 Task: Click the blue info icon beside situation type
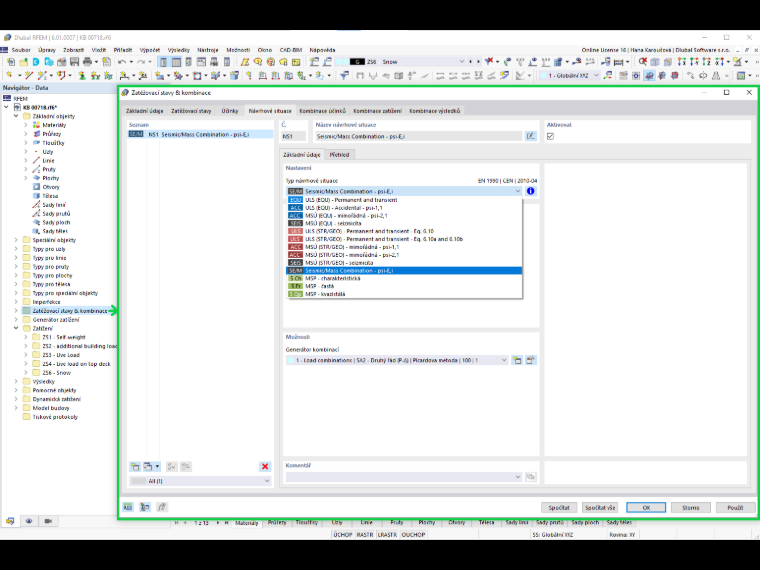[x=531, y=191]
